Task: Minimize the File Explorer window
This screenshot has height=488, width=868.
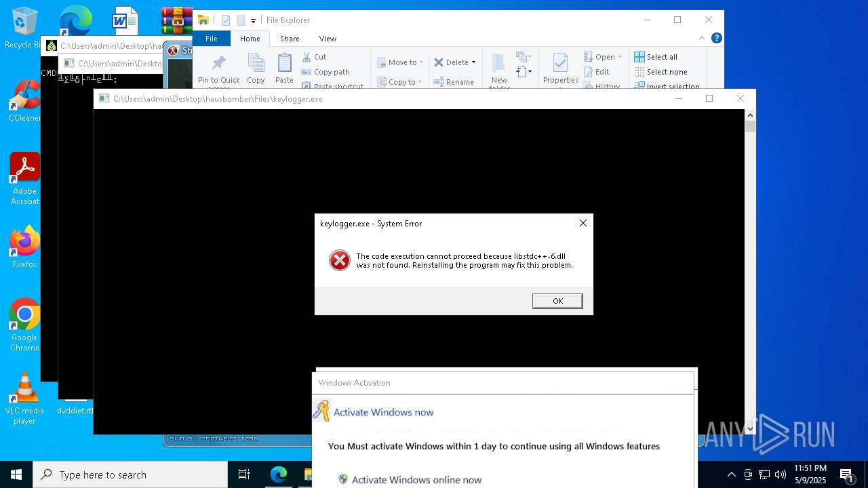Action: tap(646, 20)
